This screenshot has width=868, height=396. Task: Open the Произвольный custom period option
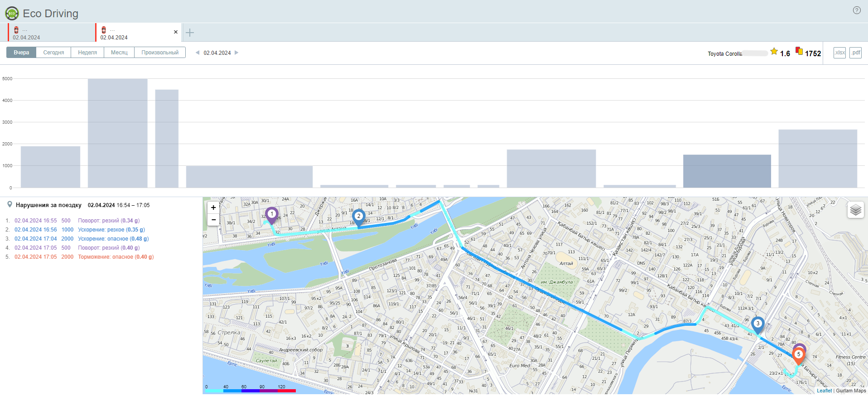[160, 53]
